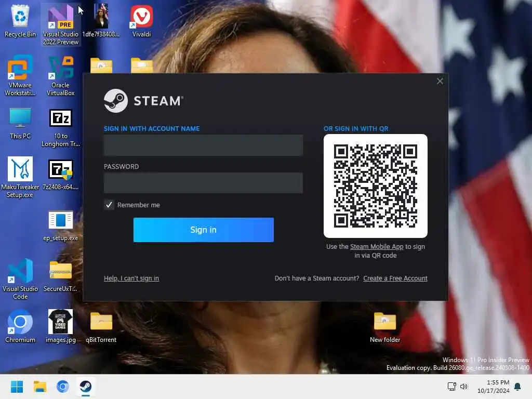Launch the Vivaldi browser shortcut
The height and width of the screenshot is (399, 532).
pyautogui.click(x=141, y=21)
